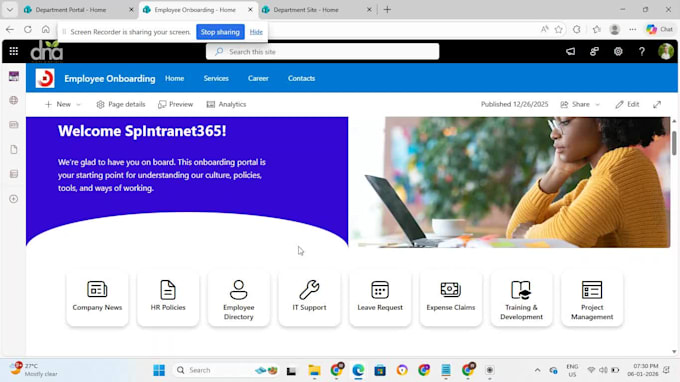Open the lists icon in left rail

click(14, 174)
